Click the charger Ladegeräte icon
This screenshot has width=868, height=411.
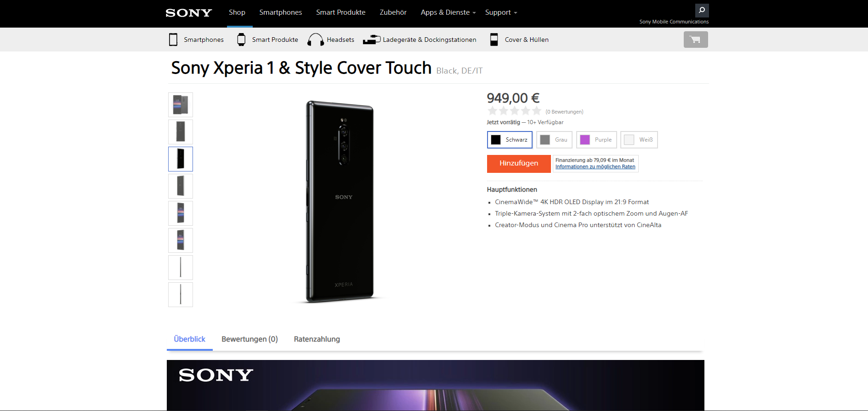tap(372, 40)
